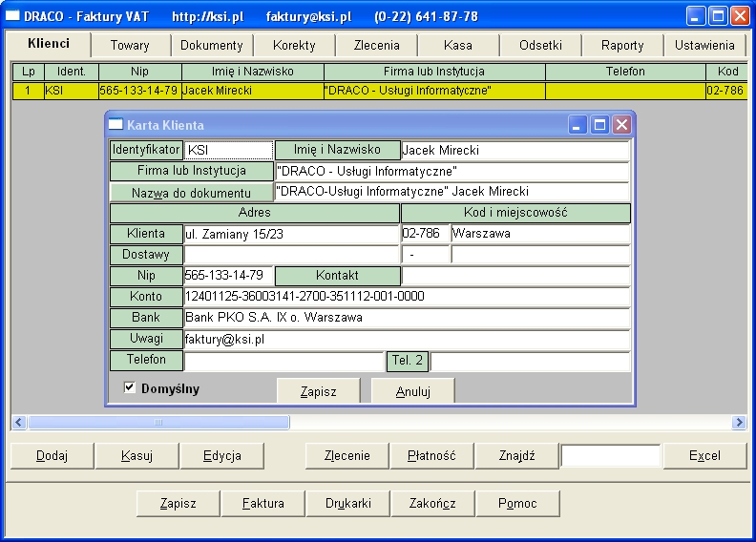Click the Edycja button

point(221,456)
